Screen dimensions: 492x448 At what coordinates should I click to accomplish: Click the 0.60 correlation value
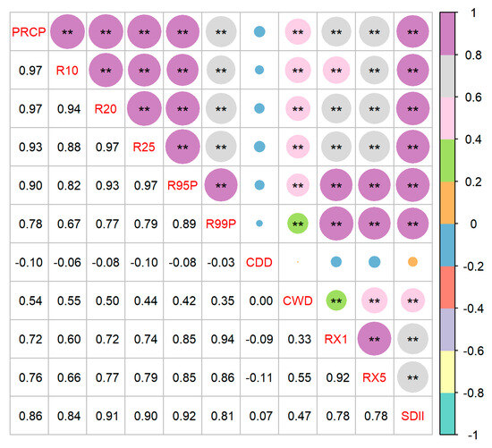pos(69,340)
